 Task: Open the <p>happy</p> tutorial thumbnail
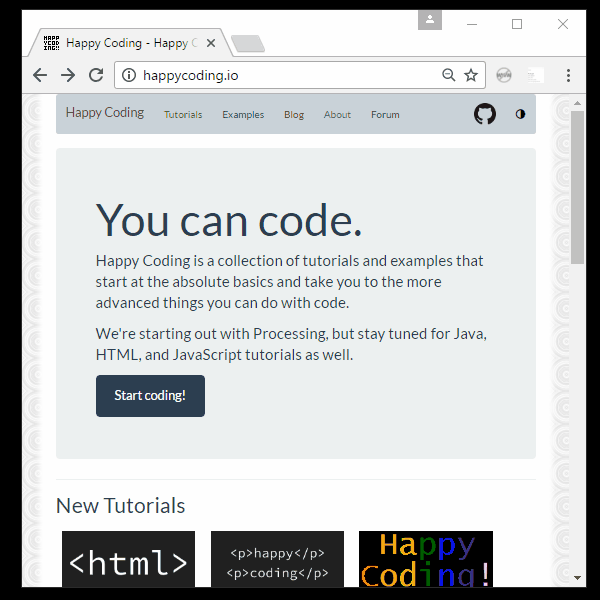tap(277, 559)
